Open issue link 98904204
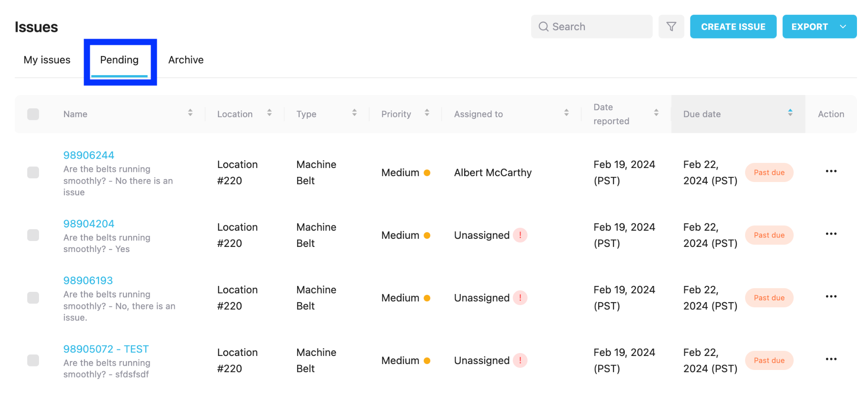Screen dimensions: 868x395 point(89,224)
